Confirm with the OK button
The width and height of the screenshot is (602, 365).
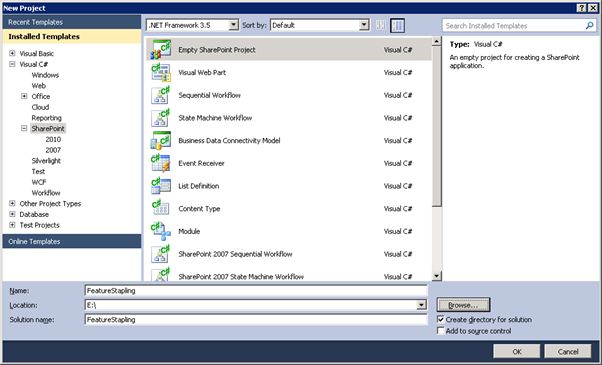[517, 352]
